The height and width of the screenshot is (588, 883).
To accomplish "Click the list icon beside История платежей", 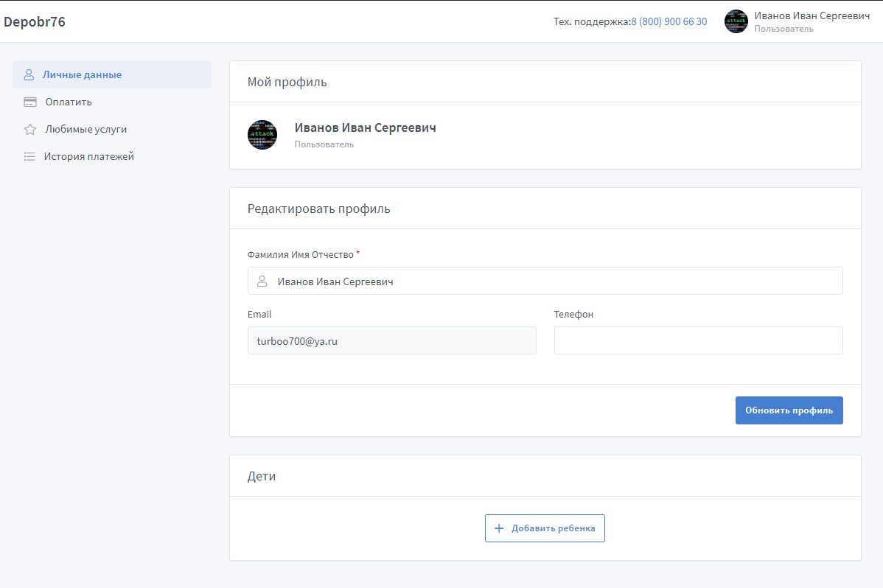I will pos(29,156).
